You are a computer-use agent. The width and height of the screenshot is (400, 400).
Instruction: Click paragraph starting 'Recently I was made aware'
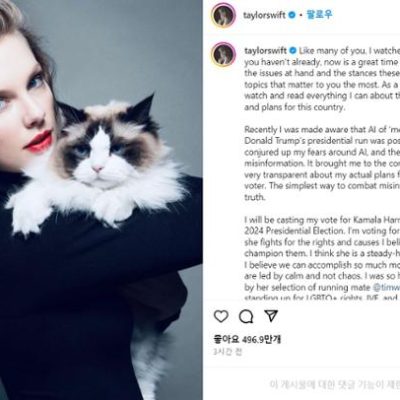[322, 163]
